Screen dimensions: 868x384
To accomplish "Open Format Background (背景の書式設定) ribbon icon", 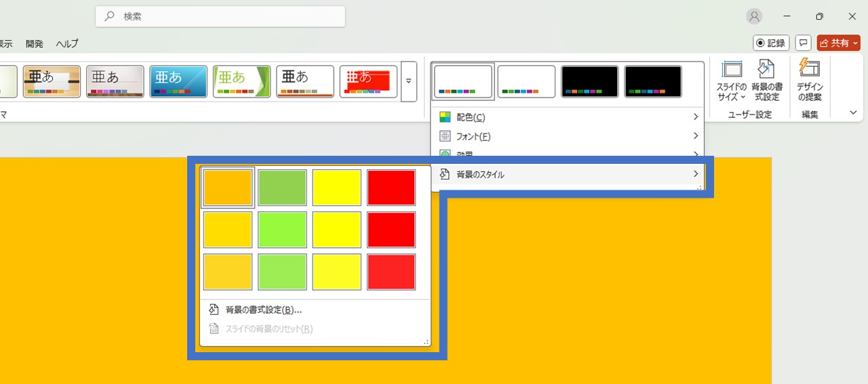I will [767, 70].
